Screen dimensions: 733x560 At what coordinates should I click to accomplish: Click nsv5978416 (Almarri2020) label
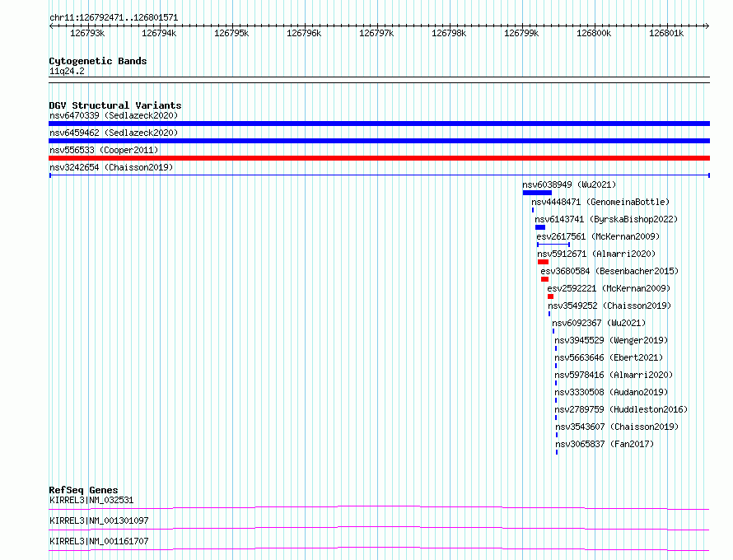(x=614, y=375)
